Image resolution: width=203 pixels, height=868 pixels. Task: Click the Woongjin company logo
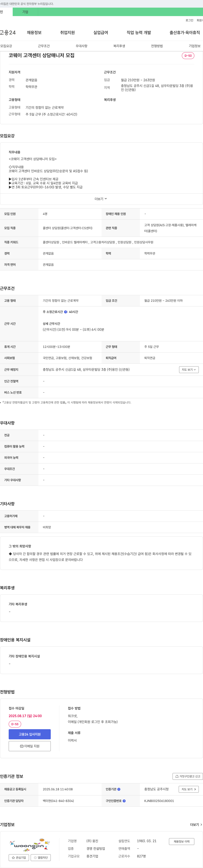(x=30, y=845)
